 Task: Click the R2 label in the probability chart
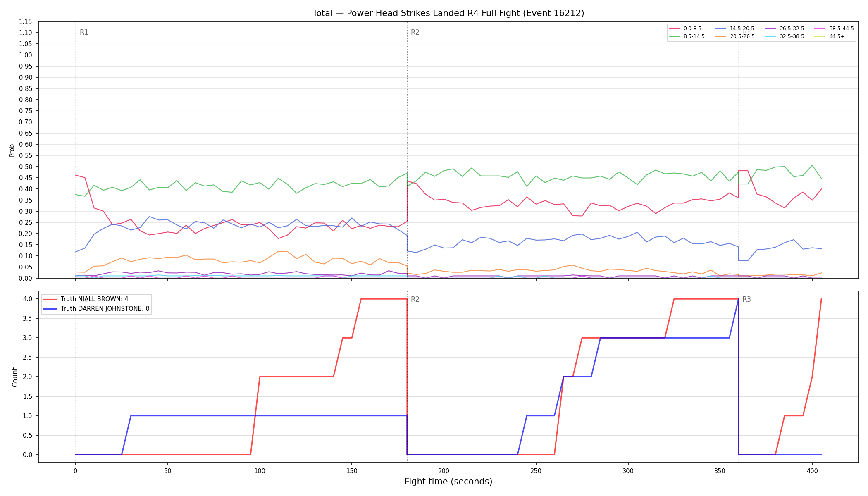coord(415,33)
